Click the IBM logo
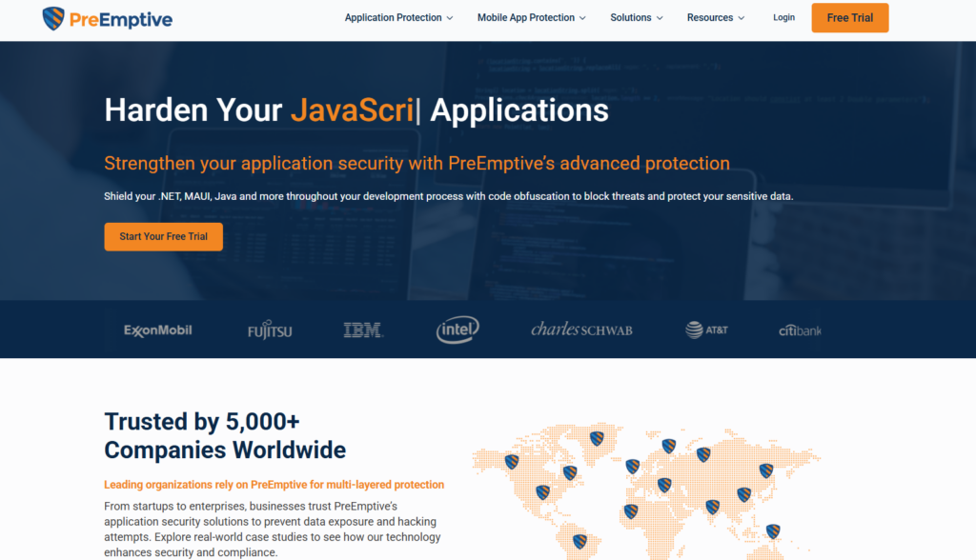 click(x=363, y=330)
